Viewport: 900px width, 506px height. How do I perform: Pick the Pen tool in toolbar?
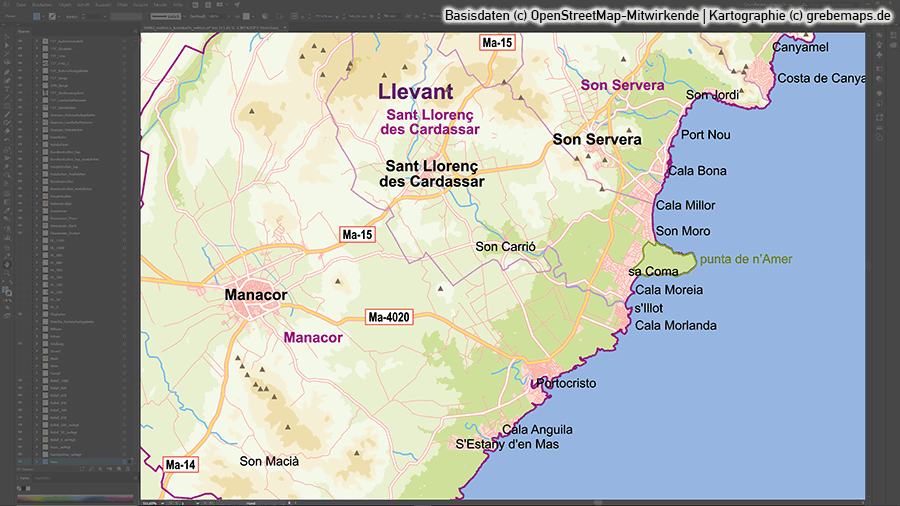click(7, 71)
